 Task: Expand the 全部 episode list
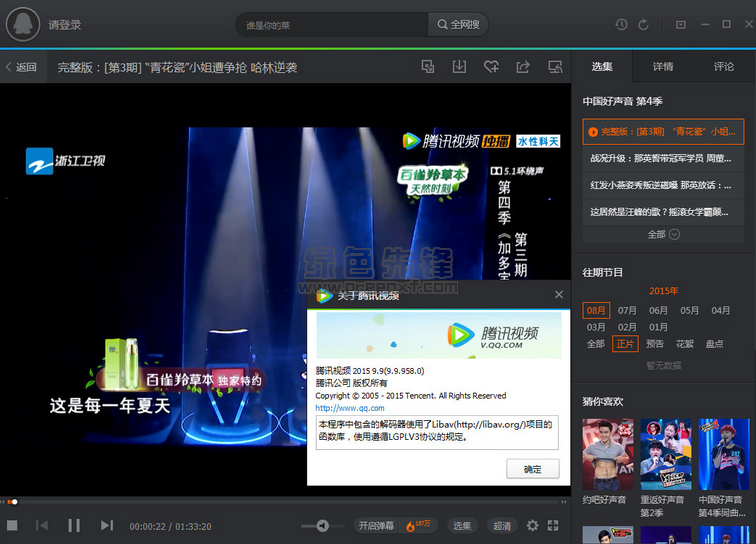663,234
